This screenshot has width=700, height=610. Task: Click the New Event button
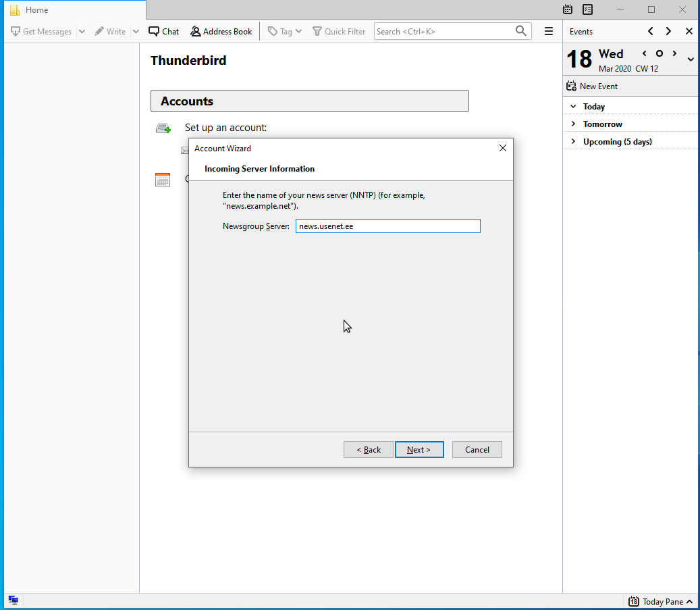pos(592,86)
